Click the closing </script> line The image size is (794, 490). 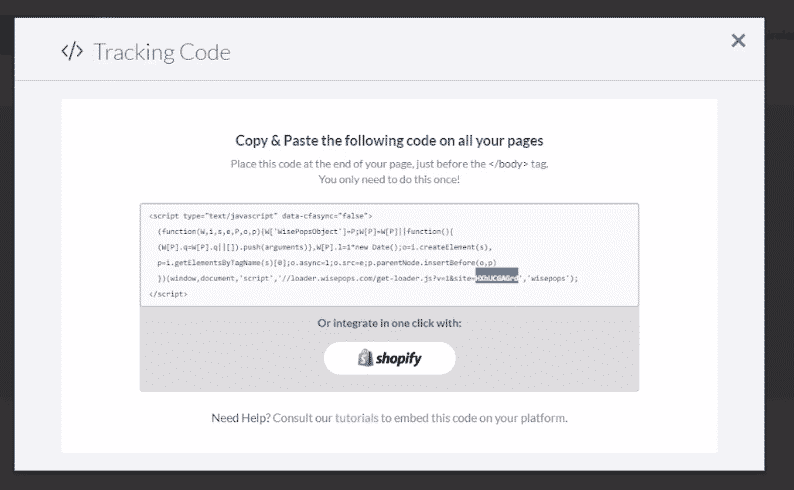point(168,294)
